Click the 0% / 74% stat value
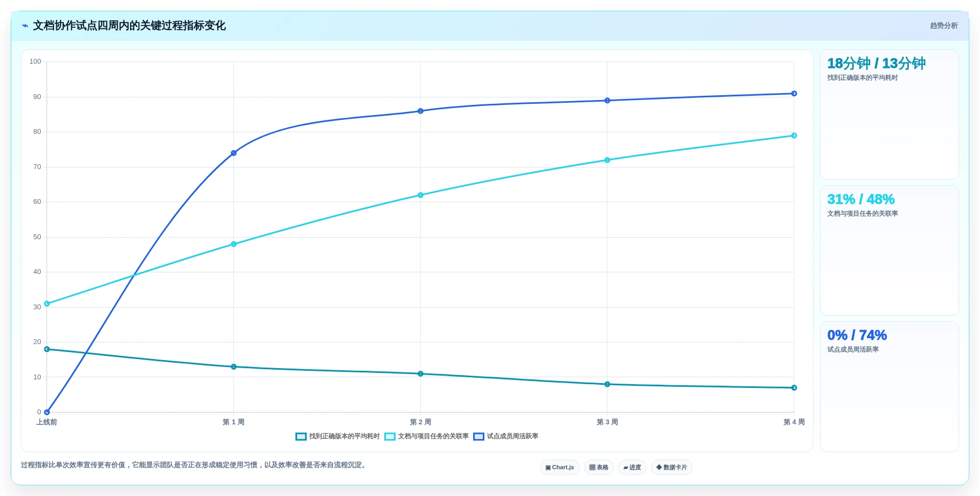This screenshot has height=496, width=980. coord(857,335)
